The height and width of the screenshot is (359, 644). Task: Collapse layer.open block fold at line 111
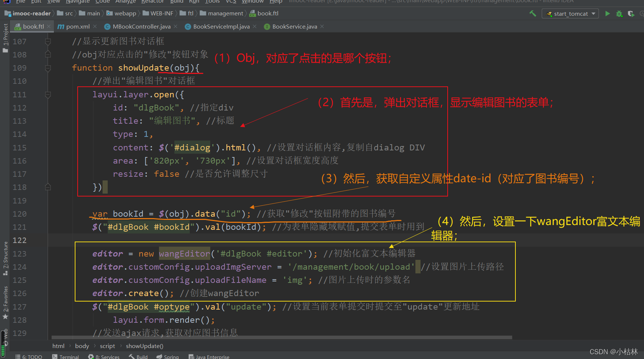coord(48,95)
